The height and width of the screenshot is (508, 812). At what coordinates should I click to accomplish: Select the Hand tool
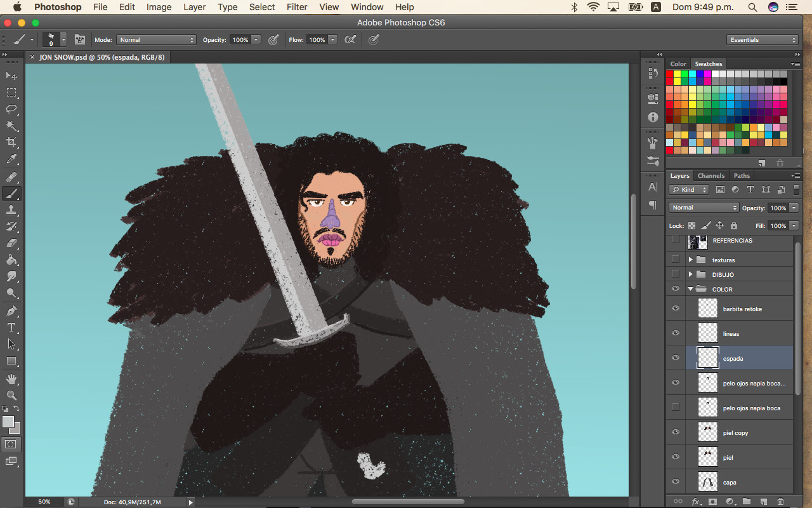(x=11, y=379)
